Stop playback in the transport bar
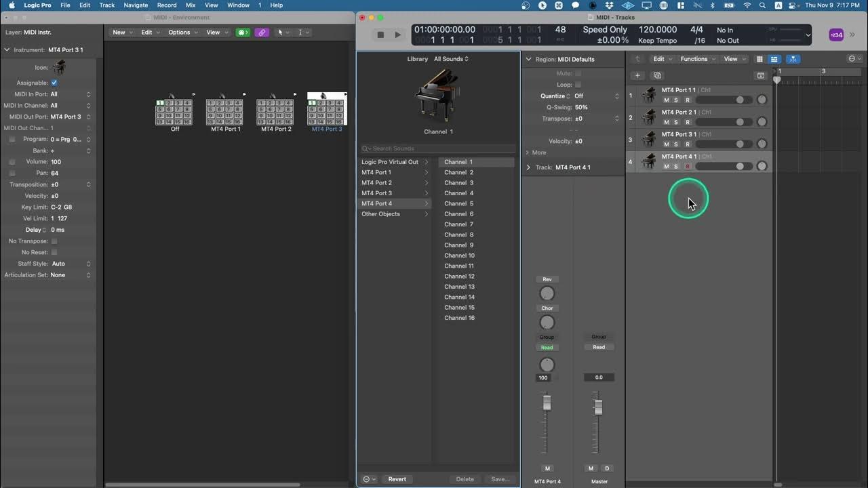Image resolution: width=868 pixels, height=488 pixels. click(380, 35)
